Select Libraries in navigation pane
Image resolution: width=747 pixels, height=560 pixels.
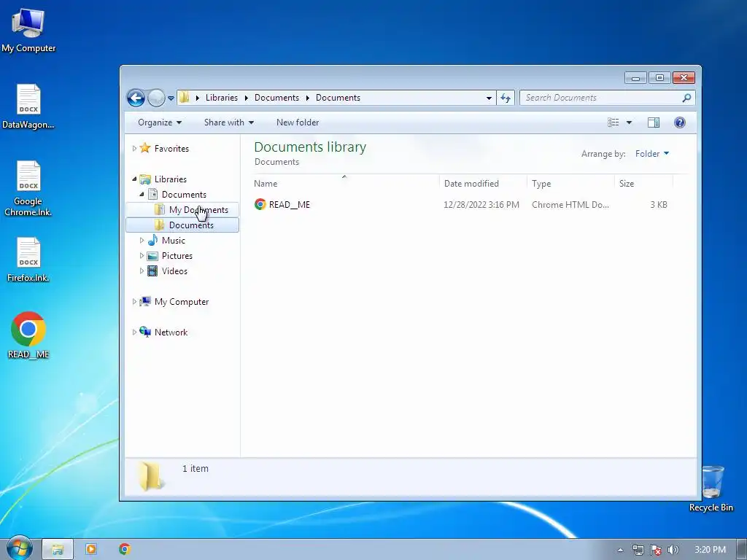(171, 179)
